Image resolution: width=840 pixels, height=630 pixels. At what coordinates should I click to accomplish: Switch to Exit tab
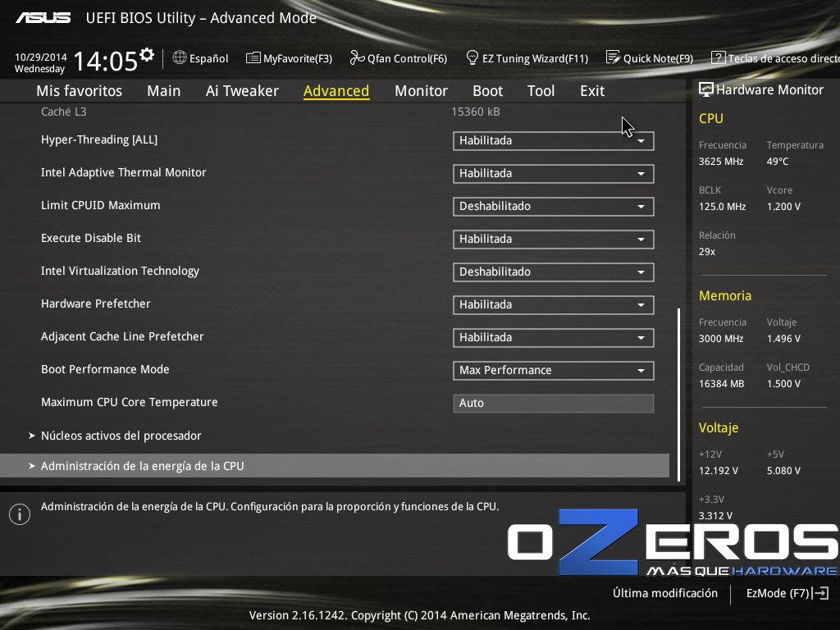coord(592,91)
